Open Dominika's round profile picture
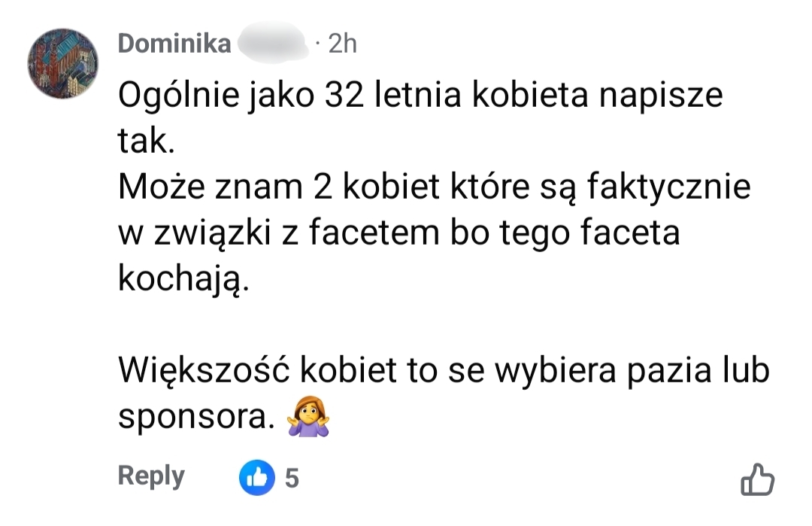 pyautogui.click(x=62, y=64)
